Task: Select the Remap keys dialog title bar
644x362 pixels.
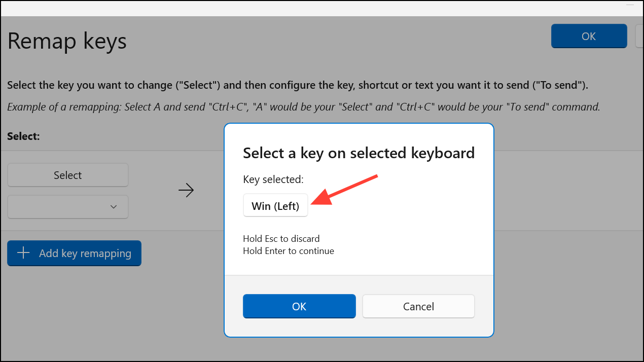Action: pyautogui.click(x=66, y=41)
